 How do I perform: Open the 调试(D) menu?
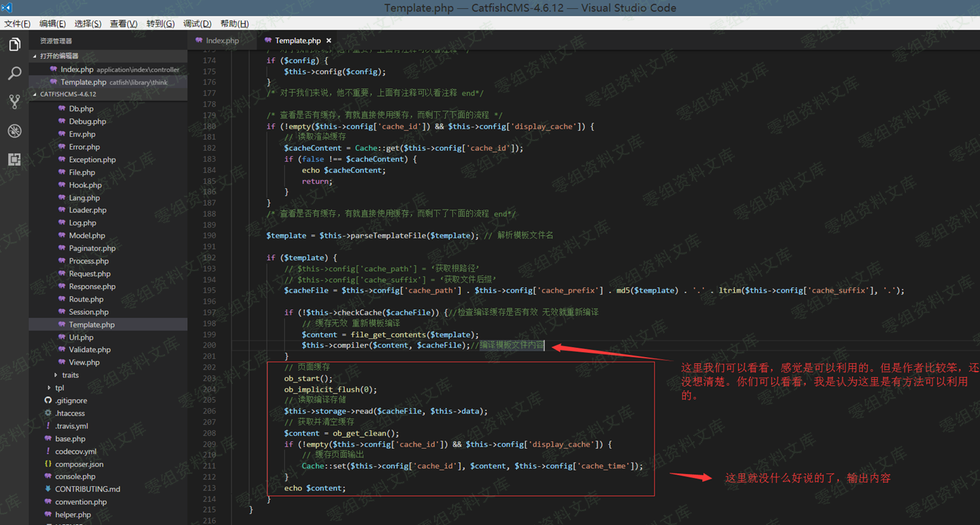coord(197,24)
